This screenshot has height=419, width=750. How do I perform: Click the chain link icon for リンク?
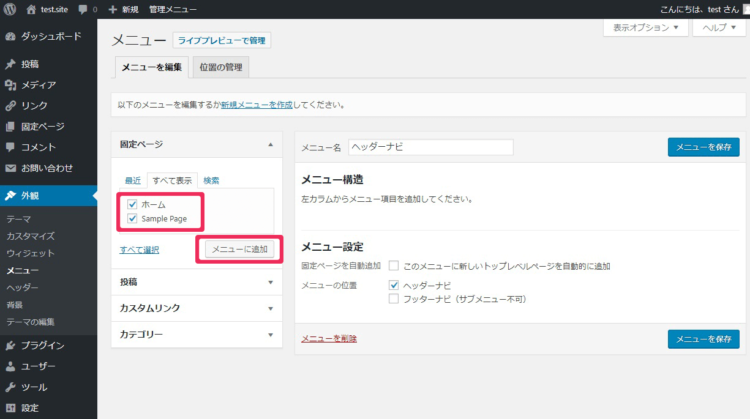10,106
